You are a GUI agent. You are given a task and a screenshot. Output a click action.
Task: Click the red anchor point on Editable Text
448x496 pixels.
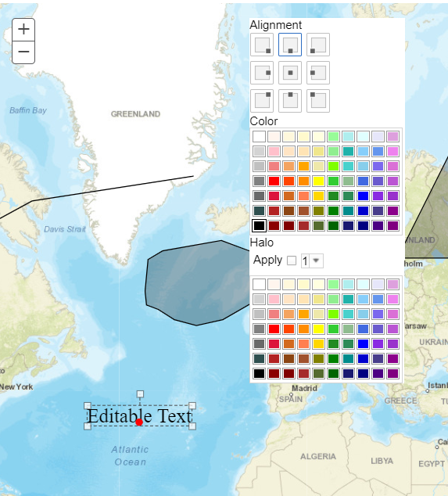click(x=139, y=422)
